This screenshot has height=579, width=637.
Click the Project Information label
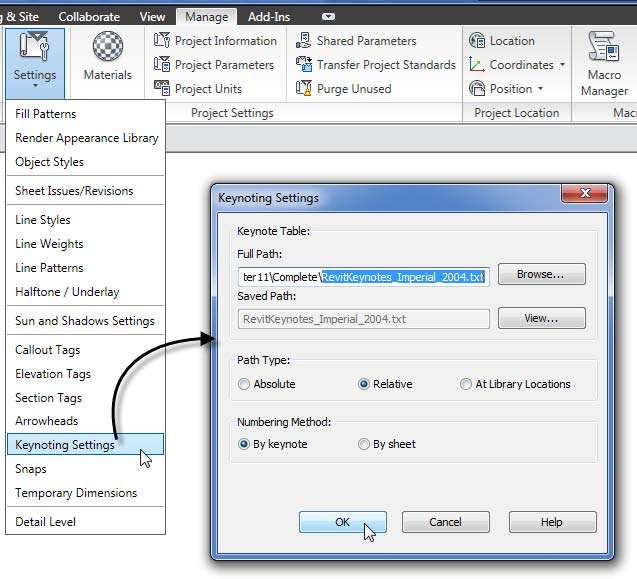(x=225, y=41)
